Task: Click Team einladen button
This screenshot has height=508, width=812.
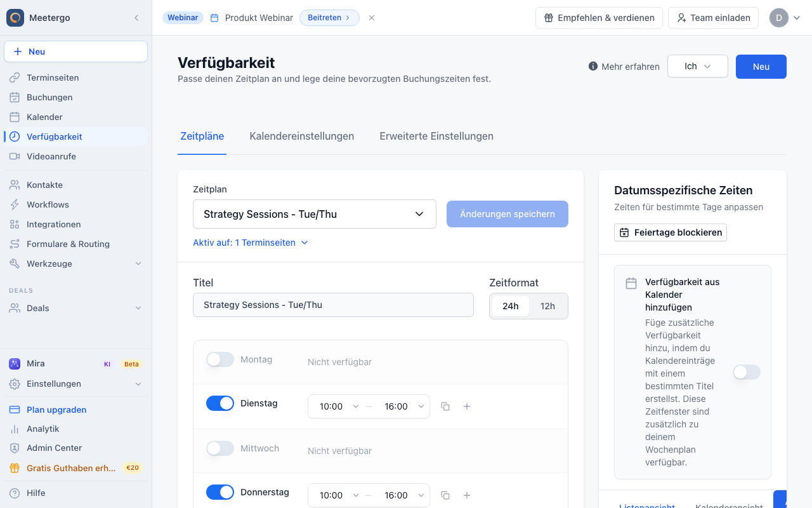Action: point(713,18)
